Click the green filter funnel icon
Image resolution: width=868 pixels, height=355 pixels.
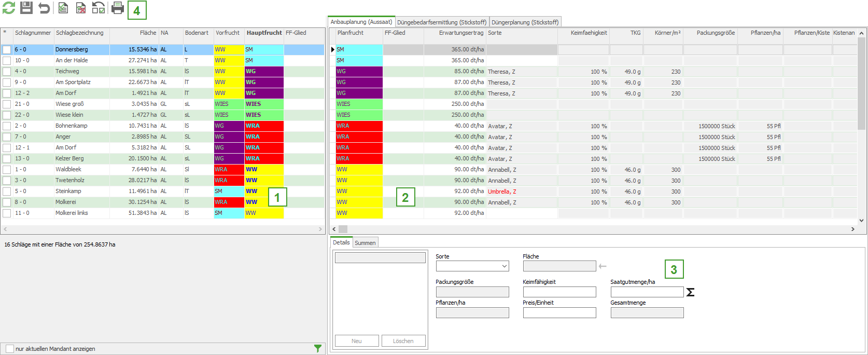pyautogui.click(x=318, y=349)
